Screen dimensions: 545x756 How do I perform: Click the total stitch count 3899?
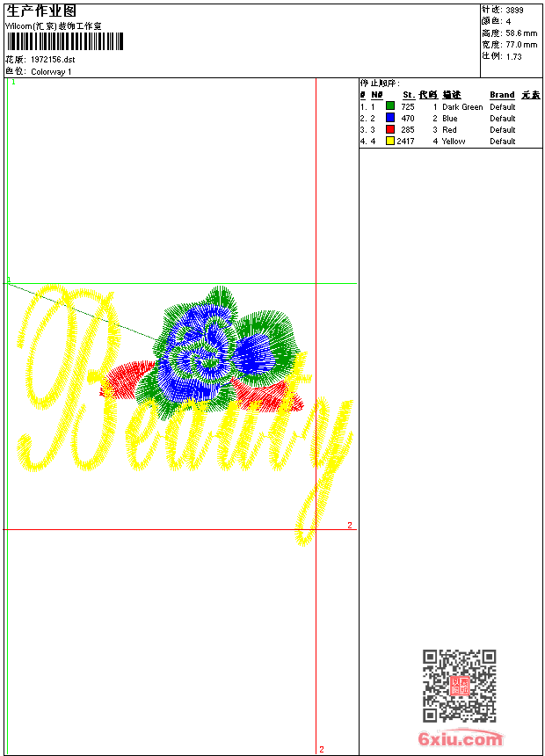click(514, 11)
